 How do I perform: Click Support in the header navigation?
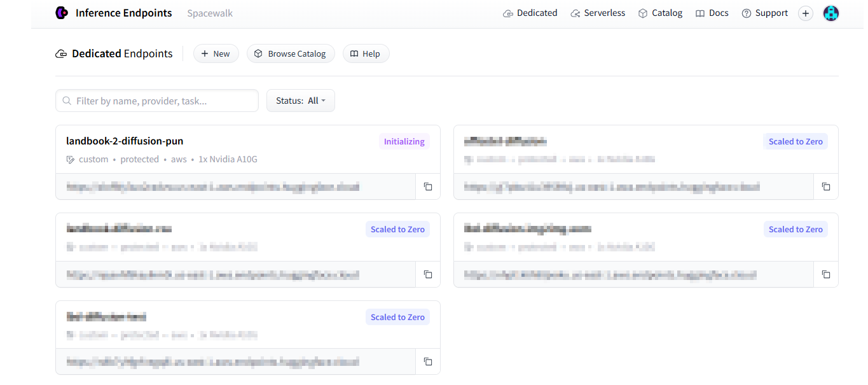pos(764,13)
